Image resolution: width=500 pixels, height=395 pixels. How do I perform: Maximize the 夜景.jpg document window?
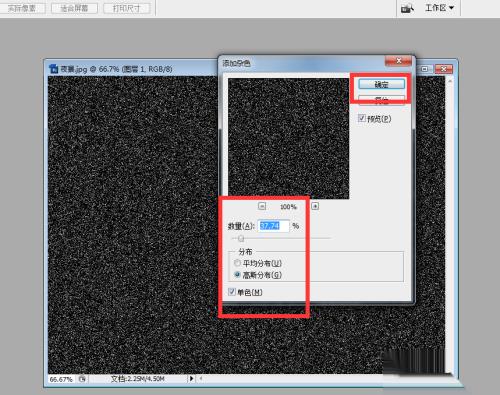pos(425,69)
